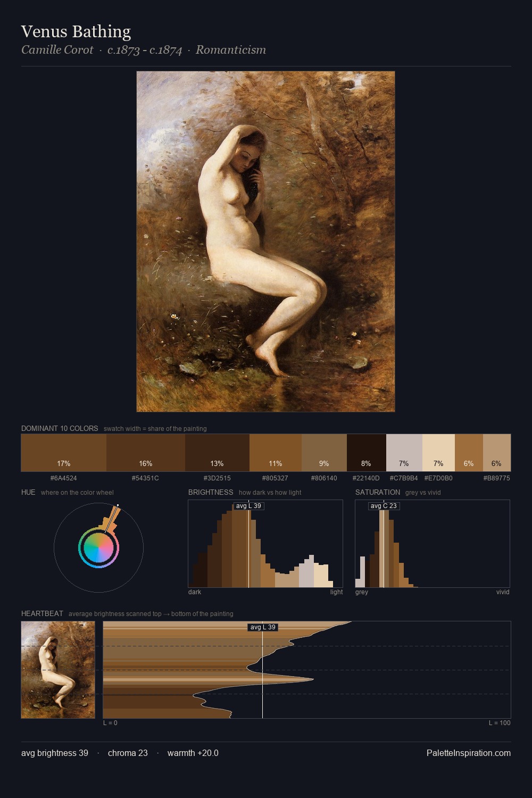Select the 6% tan swatch #B89775

coord(497,453)
